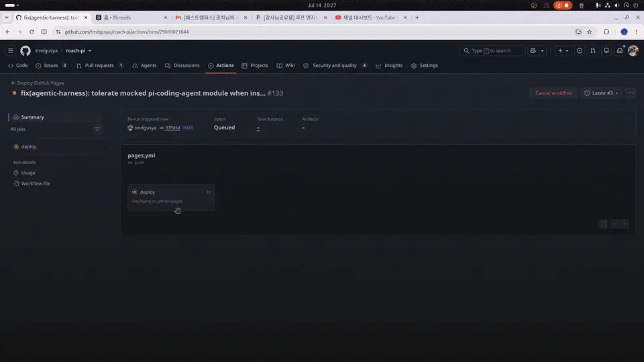The width and height of the screenshot is (644, 362).
Task: Open the hamburger navigation menu
Action: coord(11,50)
